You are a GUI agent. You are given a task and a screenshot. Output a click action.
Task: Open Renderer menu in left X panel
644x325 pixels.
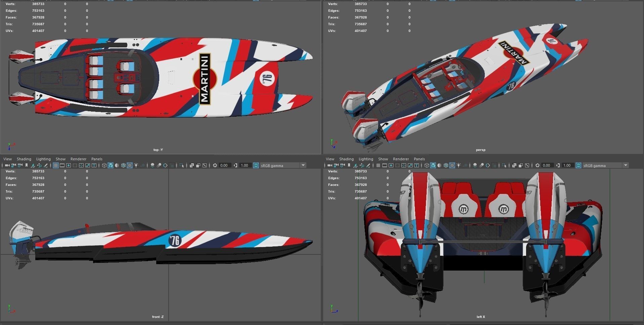pos(401,159)
